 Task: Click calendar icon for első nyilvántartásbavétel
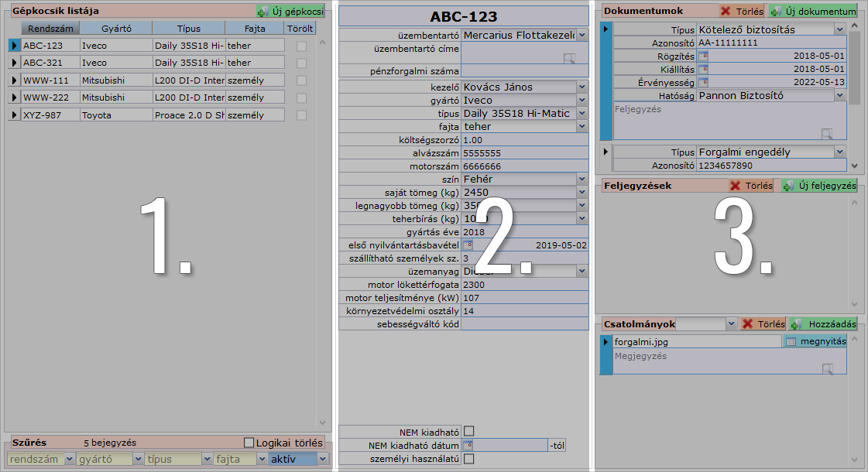(468, 245)
